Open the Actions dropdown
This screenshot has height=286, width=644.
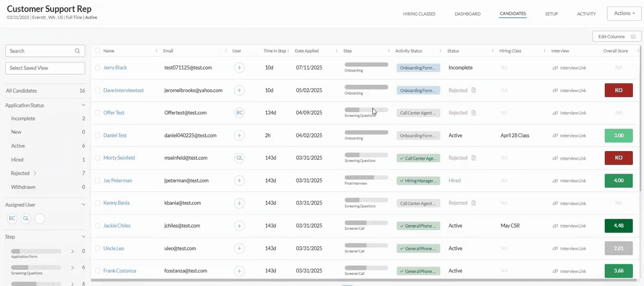tap(624, 14)
